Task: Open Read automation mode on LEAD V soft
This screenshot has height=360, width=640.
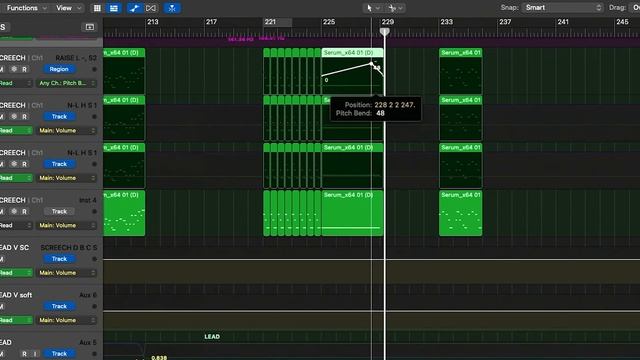Action: tap(16, 320)
